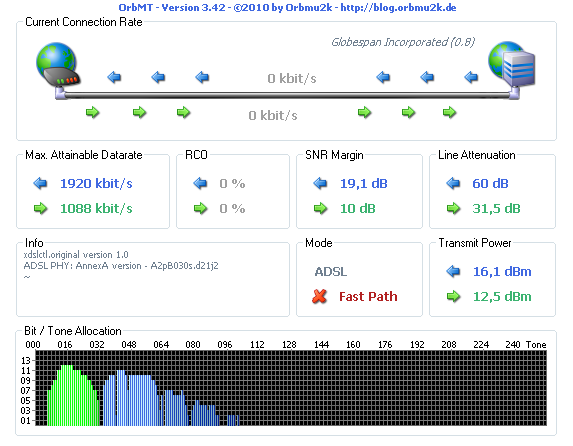Click the Globespan Incorporated (0.8) vendor text
573x446 pixels.
click(403, 42)
